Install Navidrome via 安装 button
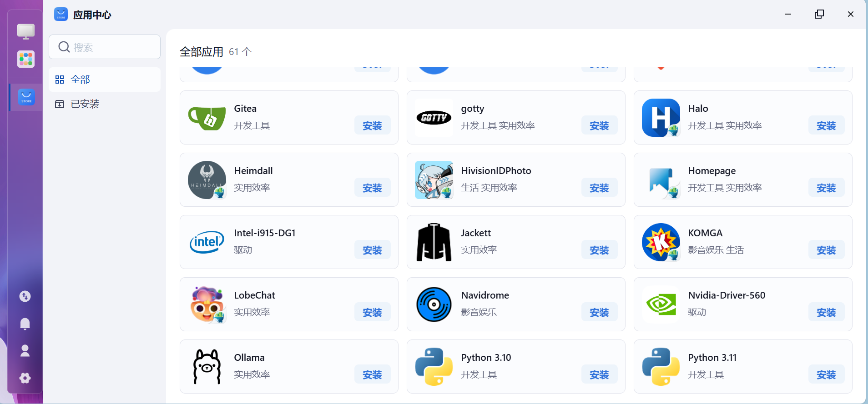 pos(599,312)
